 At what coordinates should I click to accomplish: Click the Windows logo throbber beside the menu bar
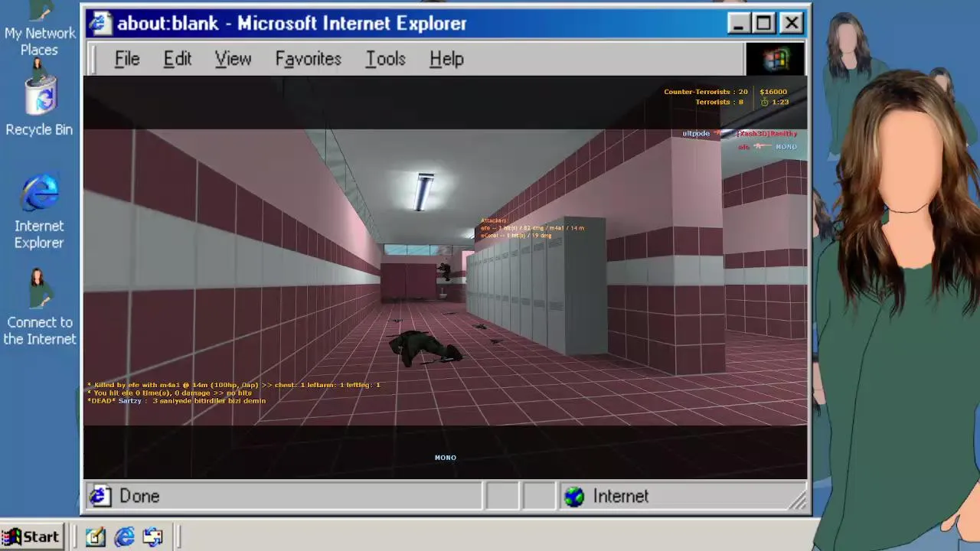pyautogui.click(x=776, y=59)
